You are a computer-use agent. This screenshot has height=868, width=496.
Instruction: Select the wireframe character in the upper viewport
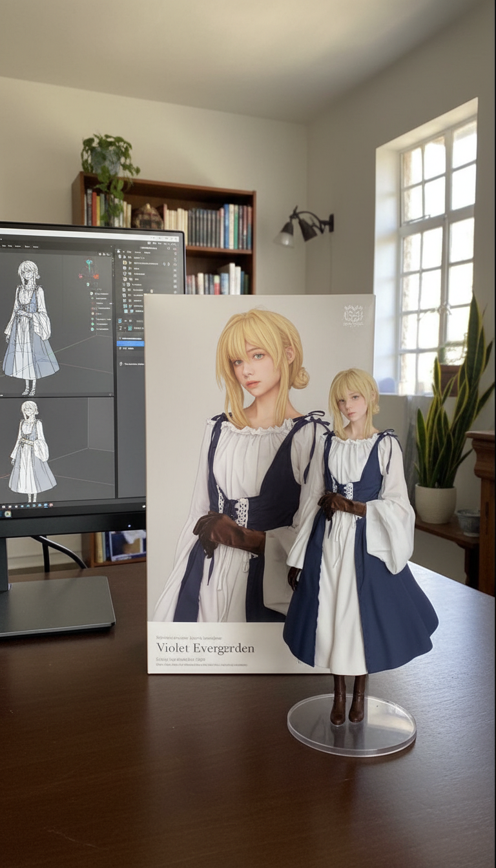30,327
